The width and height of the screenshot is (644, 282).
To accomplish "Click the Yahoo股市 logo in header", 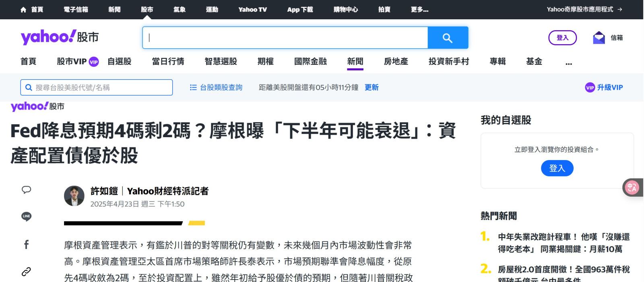I will coord(60,37).
